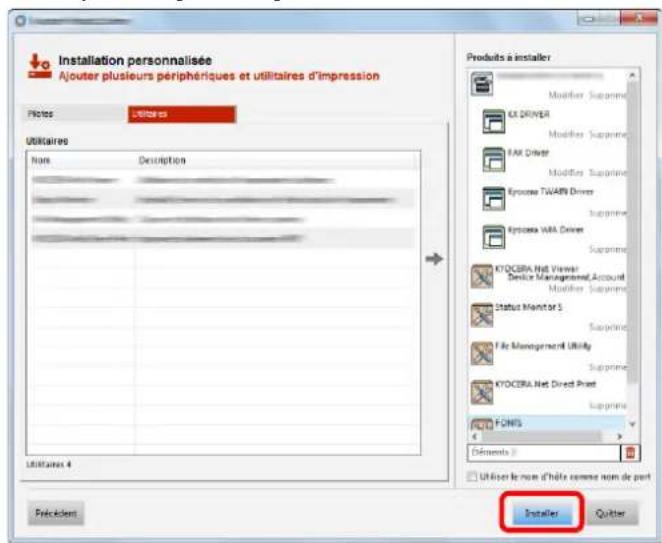Click Supprimer under KYOCERA Net Viewer
The height and width of the screenshot is (543, 662).
[608, 288]
